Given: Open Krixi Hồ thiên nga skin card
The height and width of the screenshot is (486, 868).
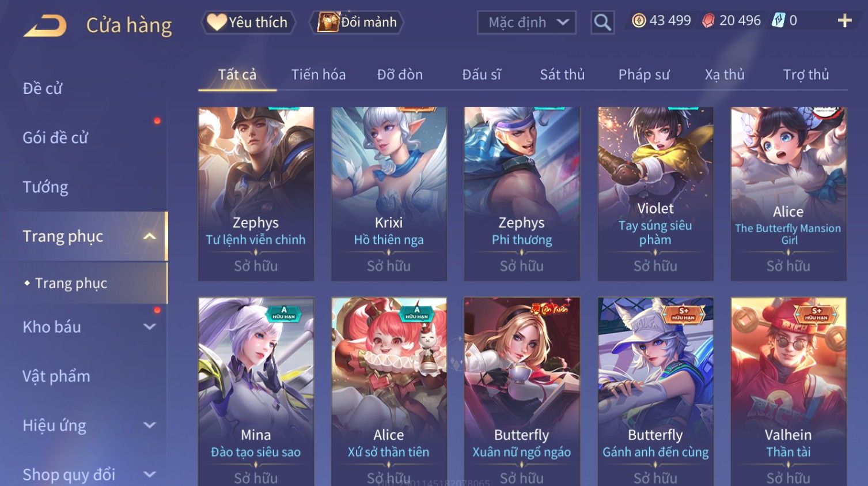Looking at the screenshot, I should coord(389,194).
